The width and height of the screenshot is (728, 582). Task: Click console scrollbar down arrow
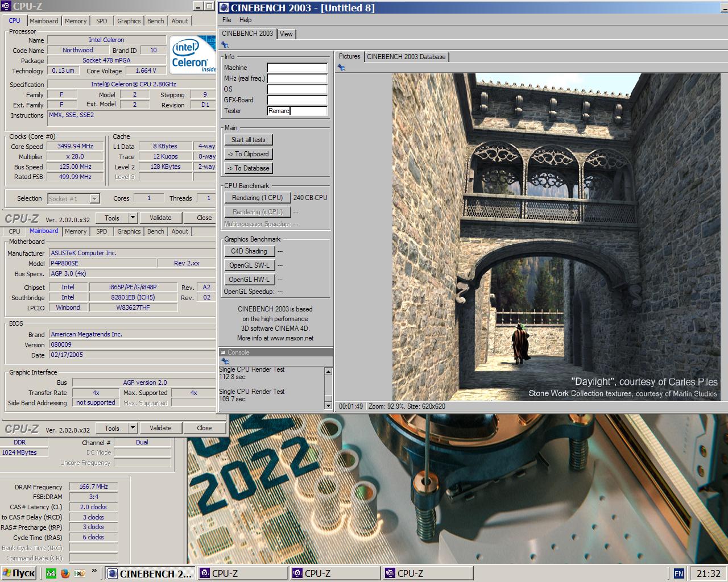coord(328,405)
